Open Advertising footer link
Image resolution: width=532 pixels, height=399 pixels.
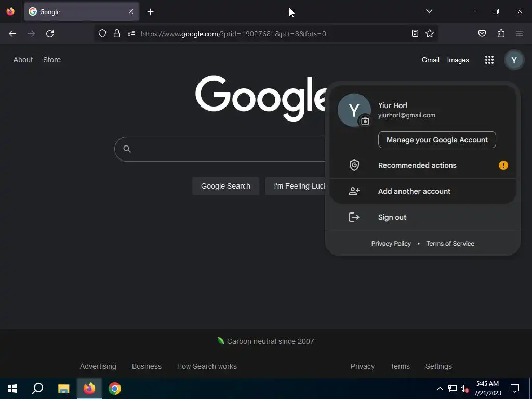pos(98,366)
